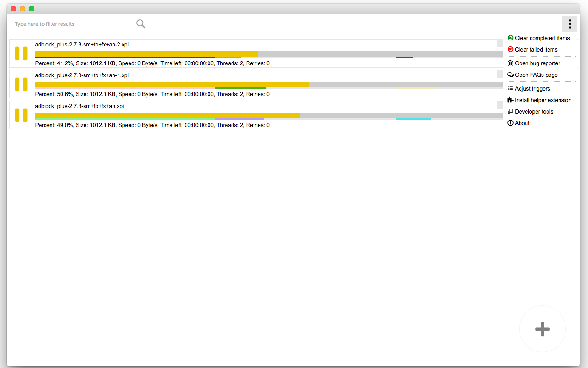Pause the adblock_plus-2.7.3 an-2.xpi download

[x=21, y=53]
